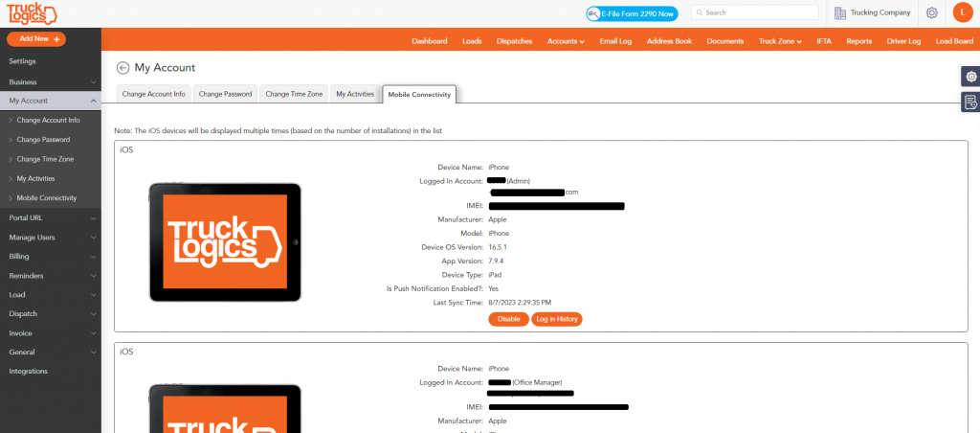Open Mobile Connectivity sidebar item
The image size is (980, 433).
coord(51,197)
